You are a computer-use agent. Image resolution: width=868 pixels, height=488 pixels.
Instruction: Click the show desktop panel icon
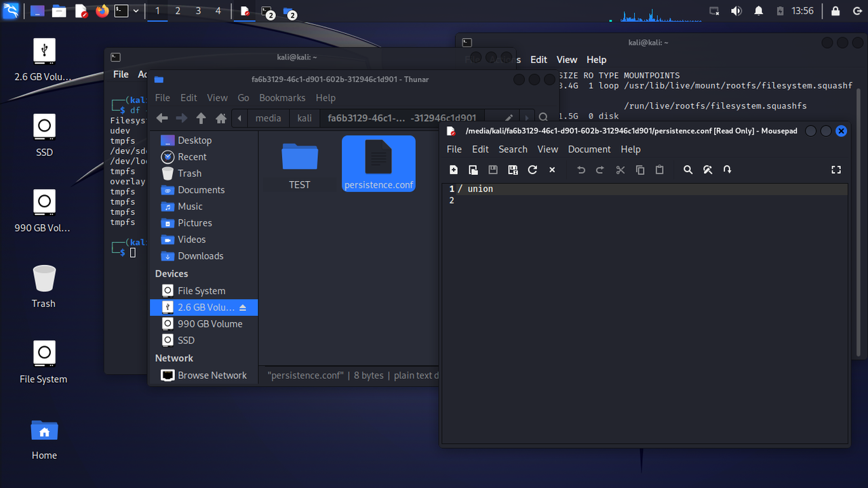pyautogui.click(x=38, y=11)
